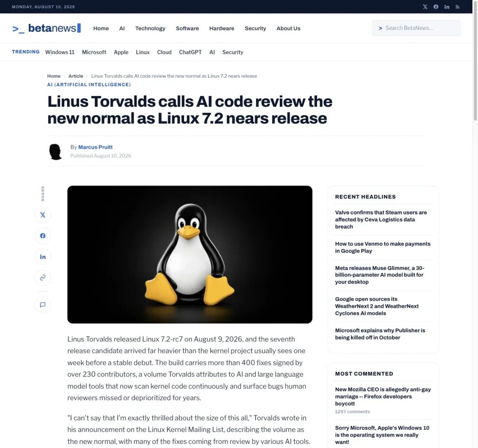Select trending topic Security

(233, 52)
